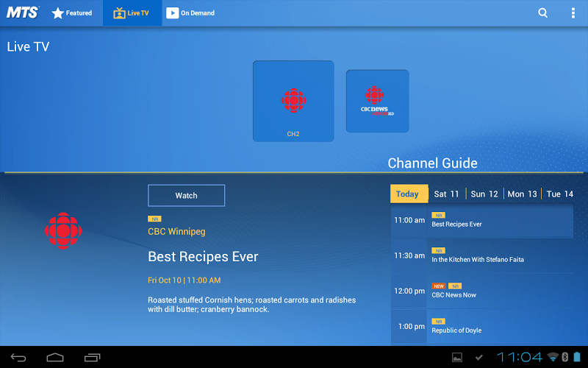Click the 12:00 pm time cell

coord(409,291)
